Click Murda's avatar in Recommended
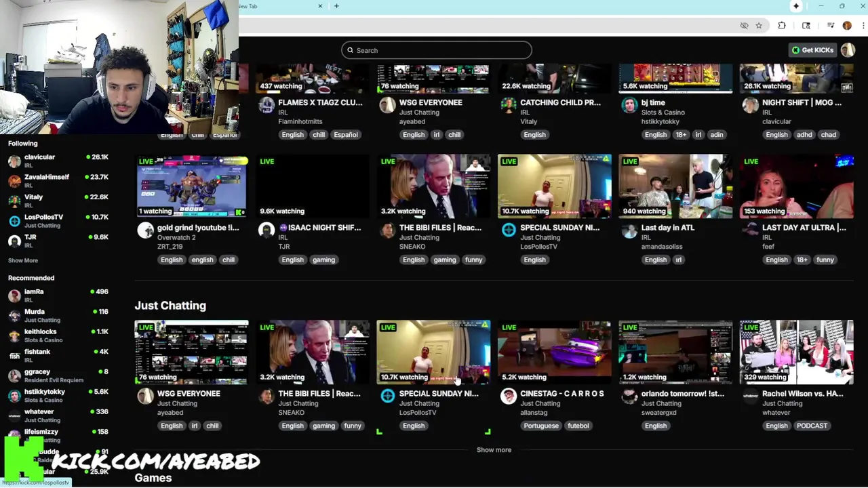Image resolution: width=868 pixels, height=488 pixels. point(14,315)
